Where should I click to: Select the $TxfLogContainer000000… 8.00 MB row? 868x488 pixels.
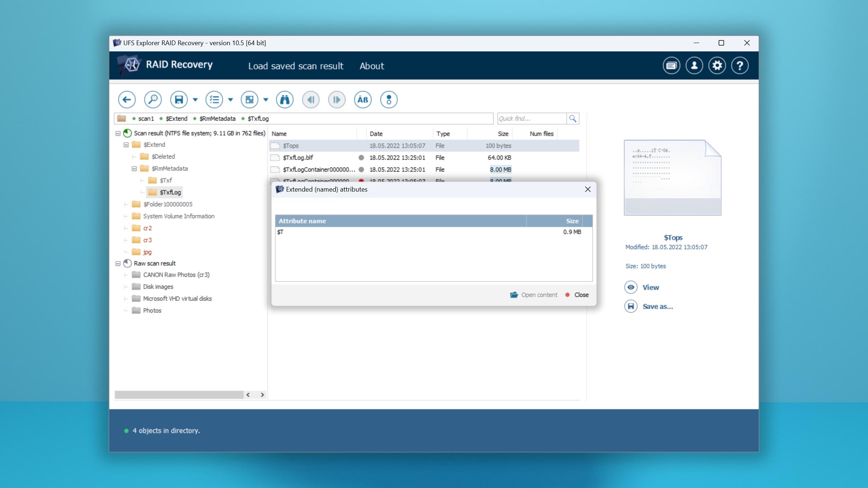pos(424,170)
